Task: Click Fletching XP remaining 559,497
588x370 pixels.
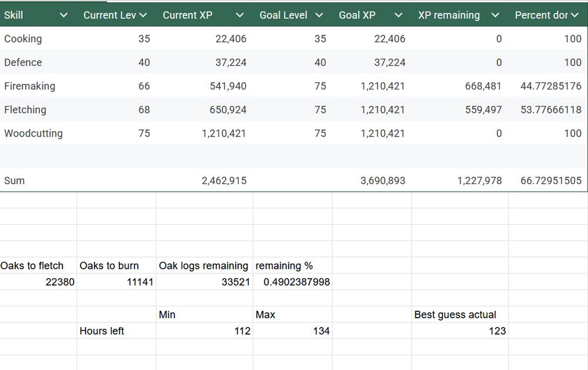Action: point(483,109)
